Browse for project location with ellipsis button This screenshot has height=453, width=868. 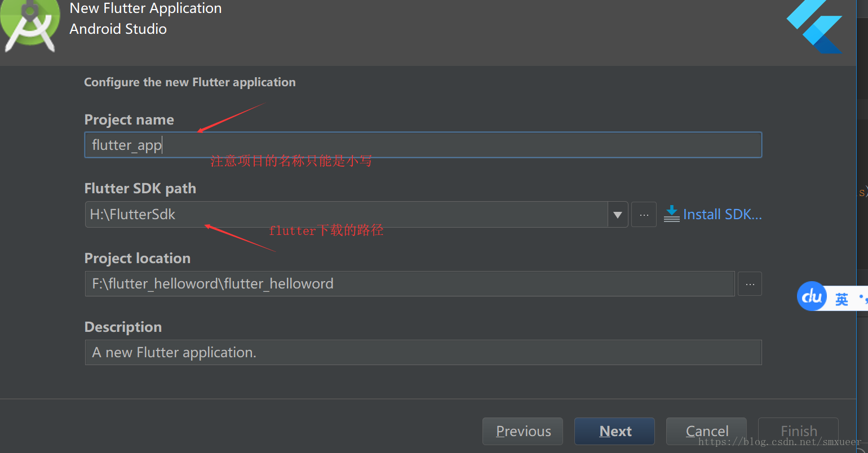click(750, 284)
